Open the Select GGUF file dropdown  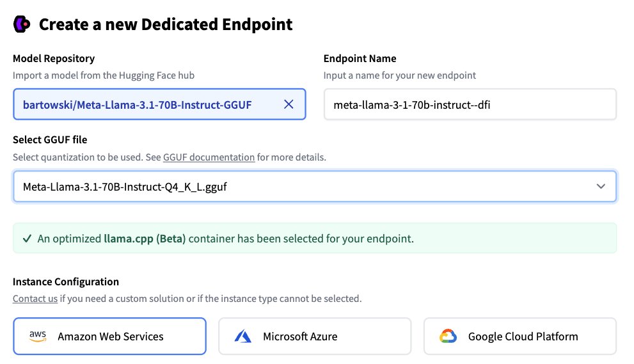pos(315,186)
